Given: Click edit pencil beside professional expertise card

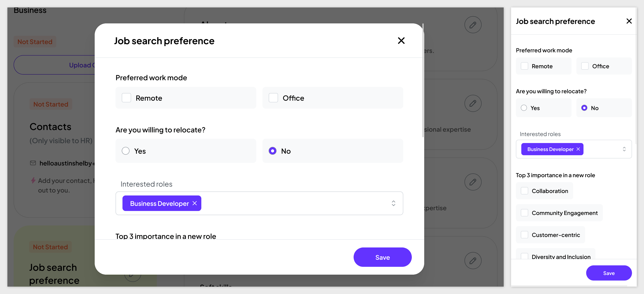Looking at the screenshot, I should click(473, 103).
